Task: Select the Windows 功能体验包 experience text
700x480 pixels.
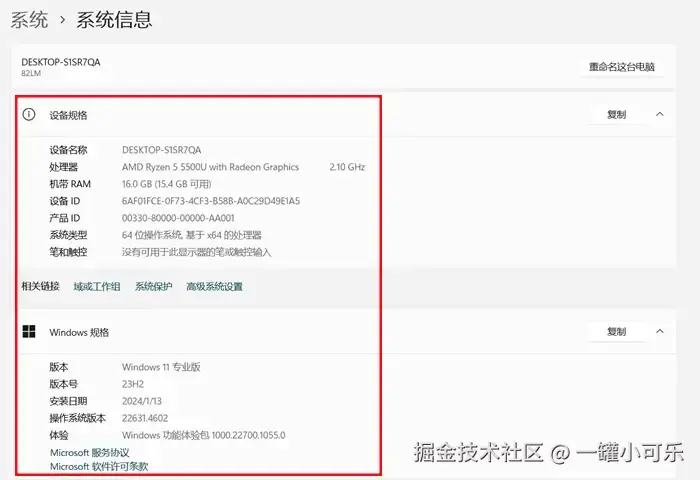Action: tap(204, 435)
